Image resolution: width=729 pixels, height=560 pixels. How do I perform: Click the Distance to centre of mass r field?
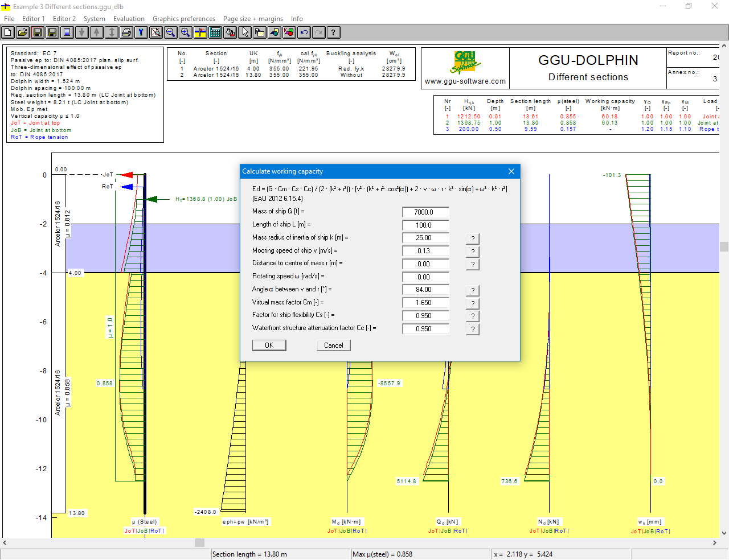425,264
